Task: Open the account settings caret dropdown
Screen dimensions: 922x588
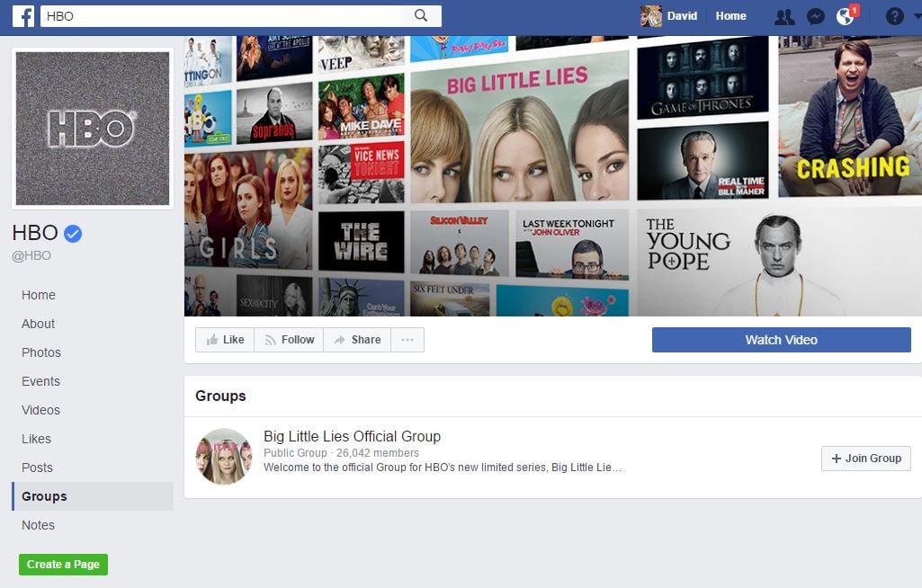Action: coord(916,15)
